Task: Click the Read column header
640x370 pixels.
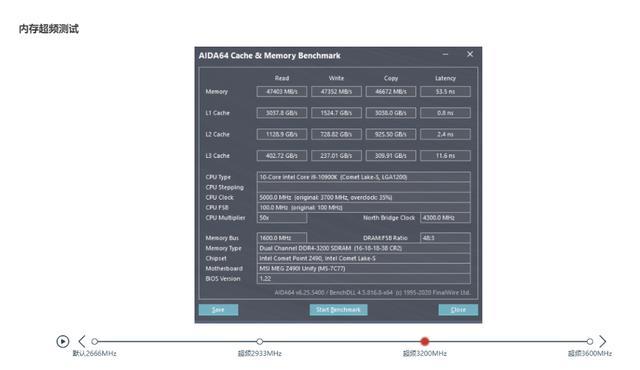Action: pos(282,78)
